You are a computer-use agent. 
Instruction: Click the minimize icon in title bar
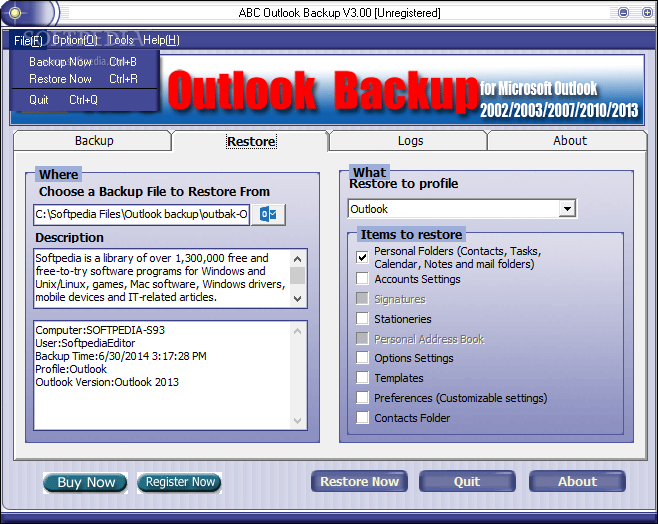click(x=624, y=13)
